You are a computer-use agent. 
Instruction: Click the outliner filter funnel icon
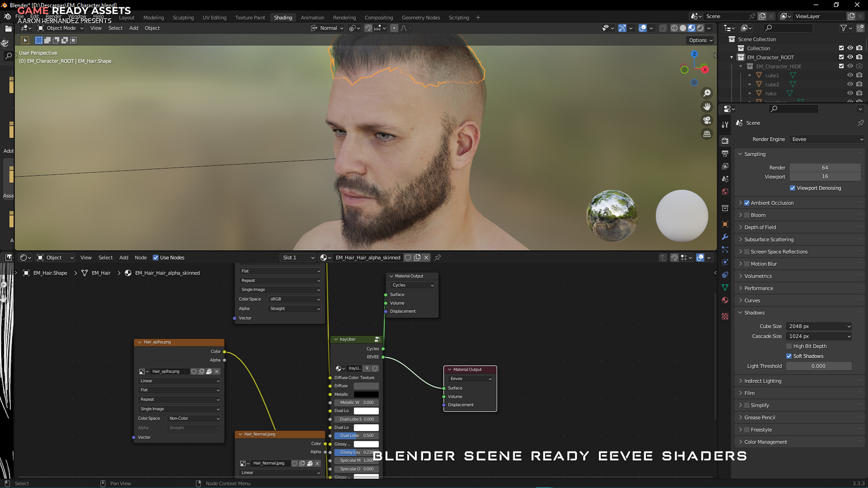(x=844, y=28)
